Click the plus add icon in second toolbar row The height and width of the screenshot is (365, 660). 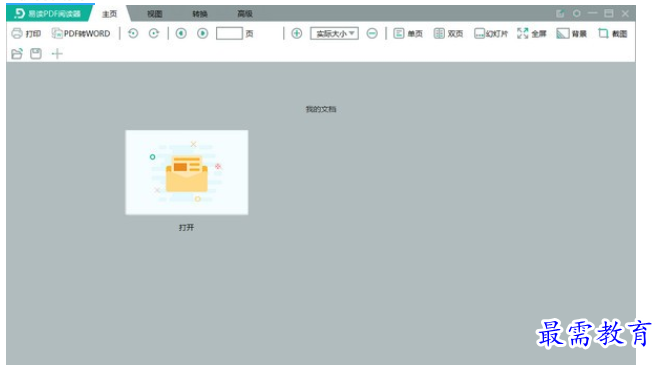click(x=57, y=54)
